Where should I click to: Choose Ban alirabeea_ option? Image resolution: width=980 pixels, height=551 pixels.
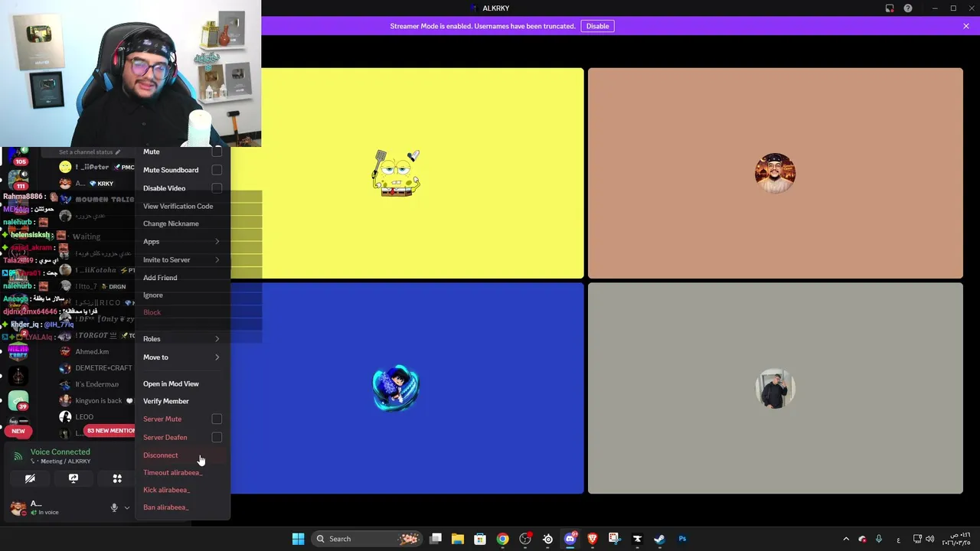pyautogui.click(x=165, y=507)
